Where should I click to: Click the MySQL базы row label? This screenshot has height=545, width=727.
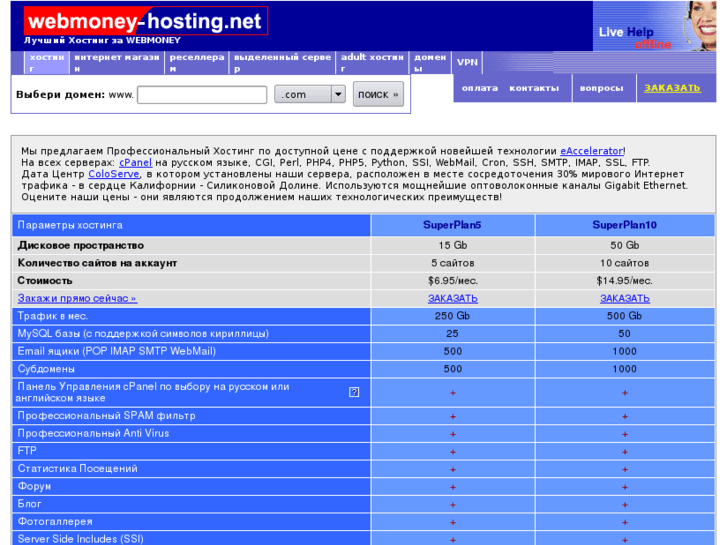[143, 333]
